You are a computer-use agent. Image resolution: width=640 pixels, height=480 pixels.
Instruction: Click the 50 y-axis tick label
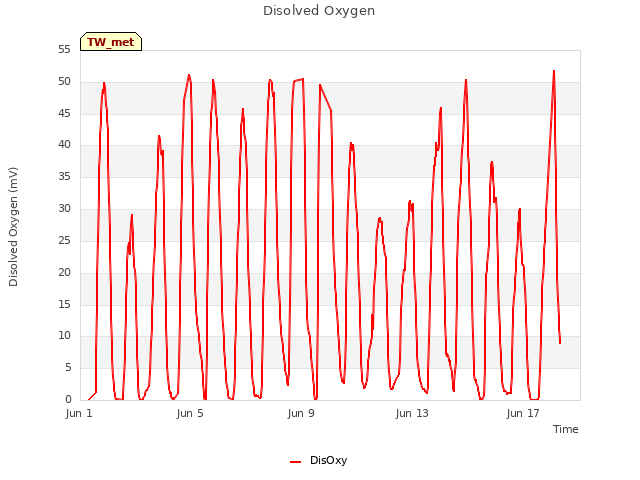click(x=64, y=82)
